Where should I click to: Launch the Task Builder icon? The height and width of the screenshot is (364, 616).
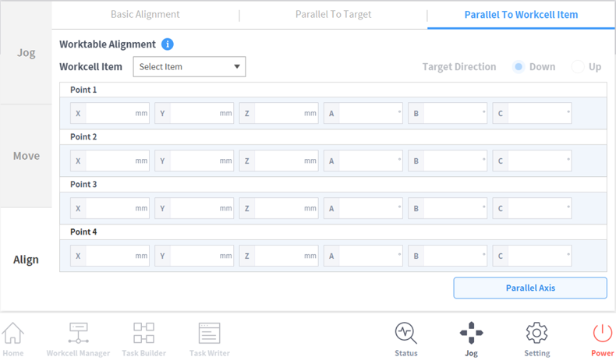click(x=143, y=338)
